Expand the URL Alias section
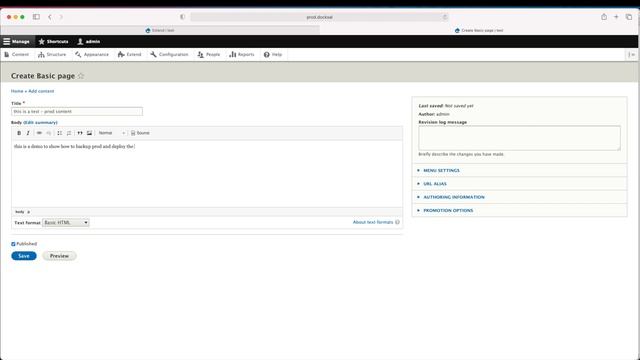Viewport: 640px width, 360px height. (435, 184)
